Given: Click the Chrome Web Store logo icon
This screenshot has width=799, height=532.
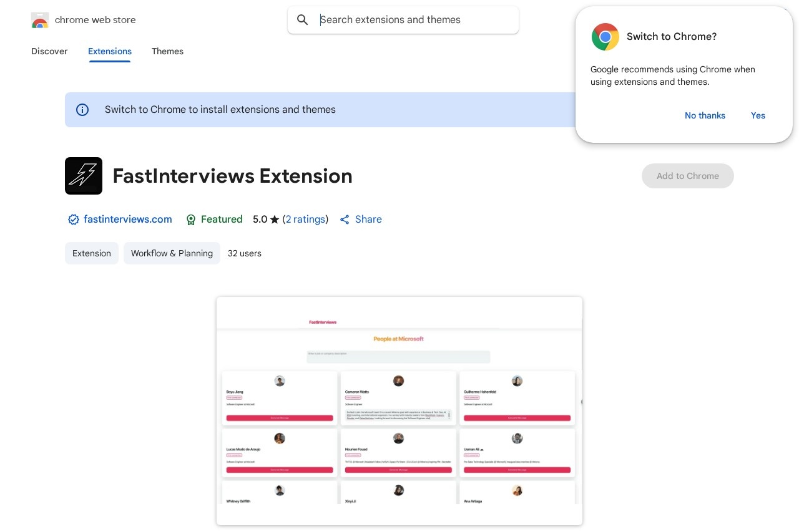Looking at the screenshot, I should (39, 20).
